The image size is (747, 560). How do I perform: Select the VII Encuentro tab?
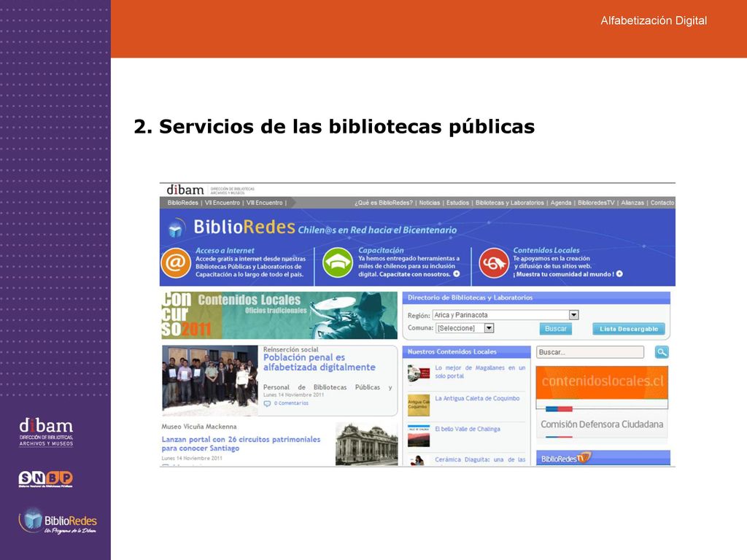(222, 203)
